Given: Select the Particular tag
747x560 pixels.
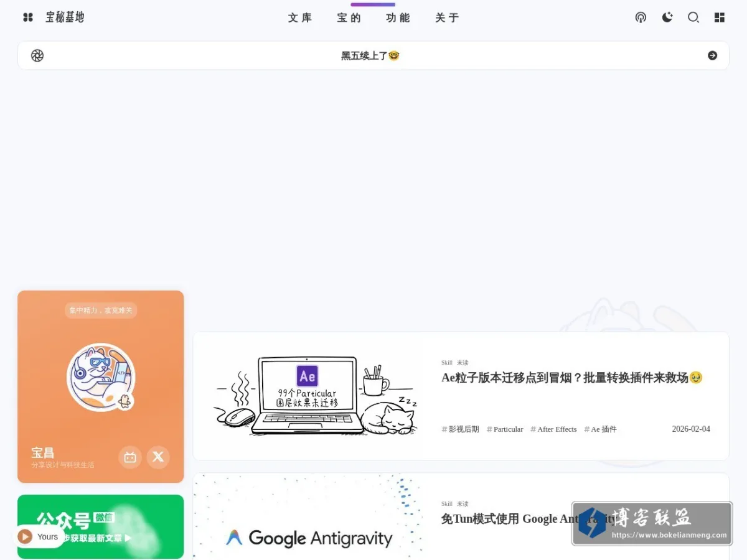Looking at the screenshot, I should coord(505,429).
